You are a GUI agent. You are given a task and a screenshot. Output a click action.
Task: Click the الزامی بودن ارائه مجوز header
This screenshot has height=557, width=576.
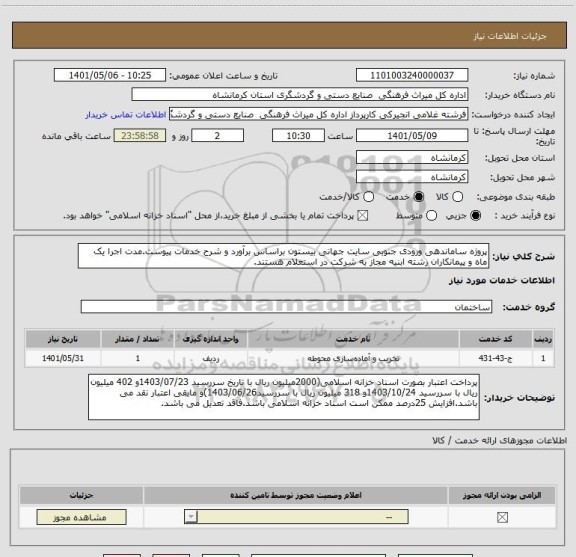(502, 495)
